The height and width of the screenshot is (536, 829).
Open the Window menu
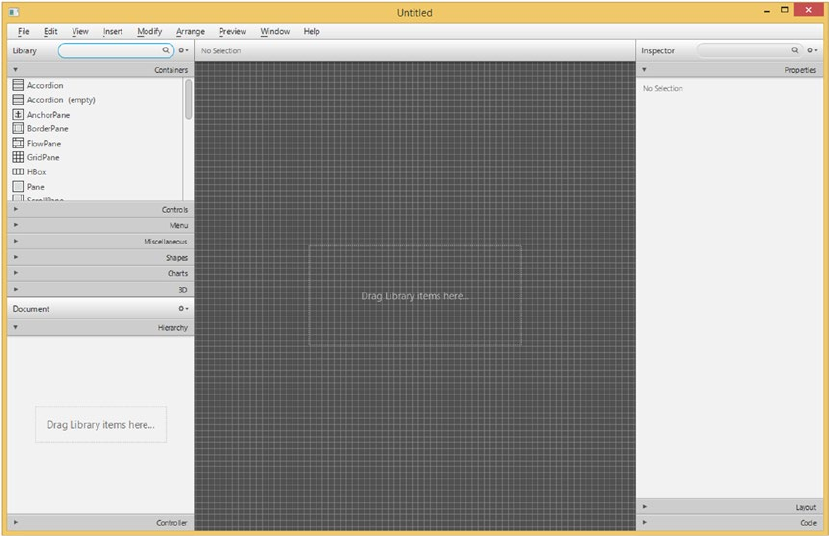tap(275, 31)
